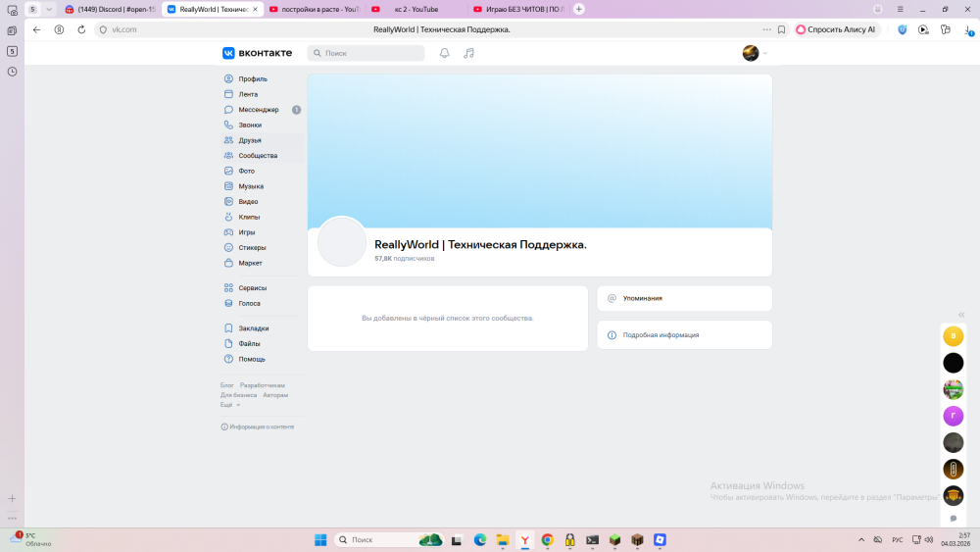Bookmark this page in the browser

coord(781,29)
